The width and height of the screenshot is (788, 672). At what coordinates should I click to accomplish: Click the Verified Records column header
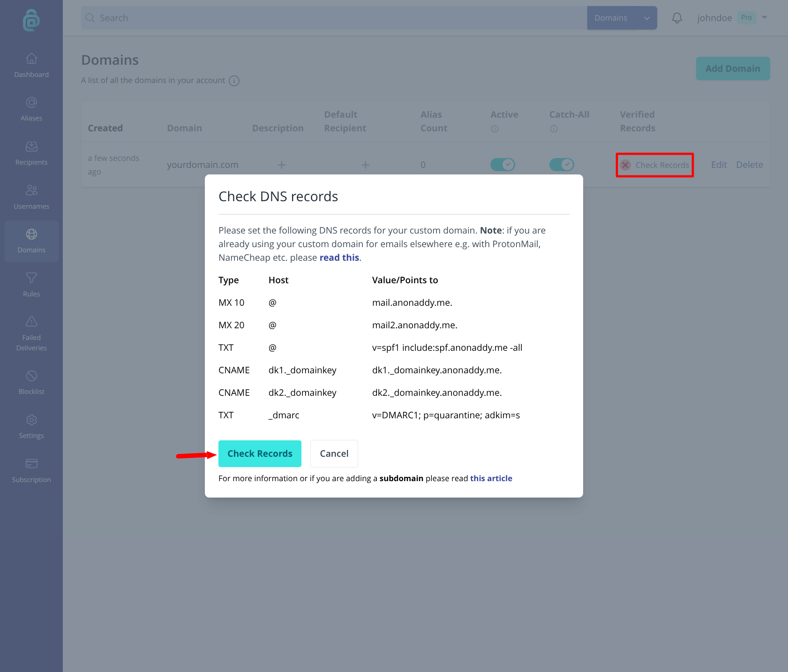tap(637, 121)
